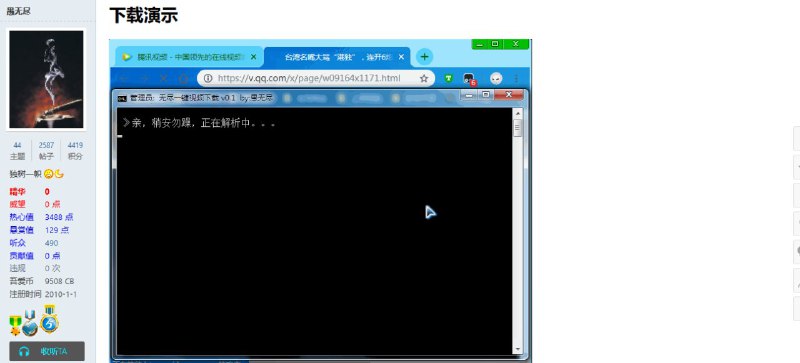Click the gold number 5 medal

point(49,320)
